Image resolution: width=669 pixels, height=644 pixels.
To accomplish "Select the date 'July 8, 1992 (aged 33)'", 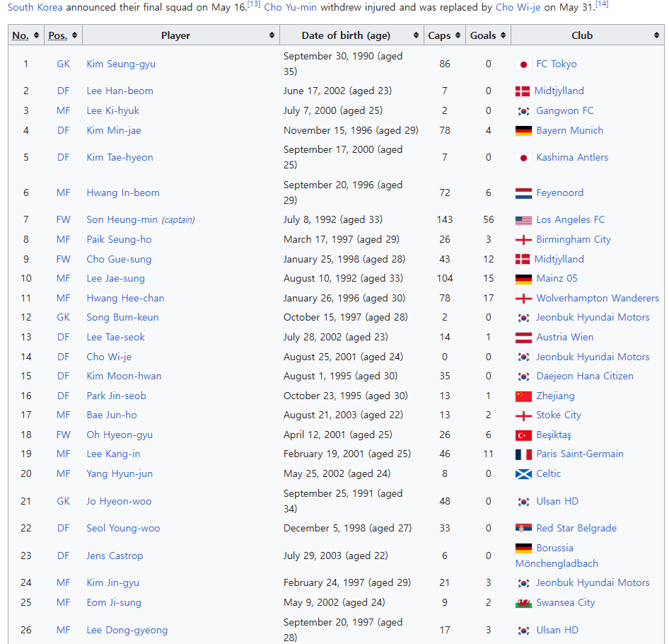I will (333, 219).
